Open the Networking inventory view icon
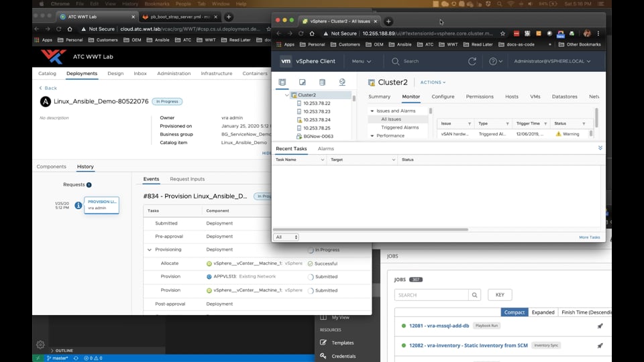Viewport: 644px width, 362px height. click(342, 82)
